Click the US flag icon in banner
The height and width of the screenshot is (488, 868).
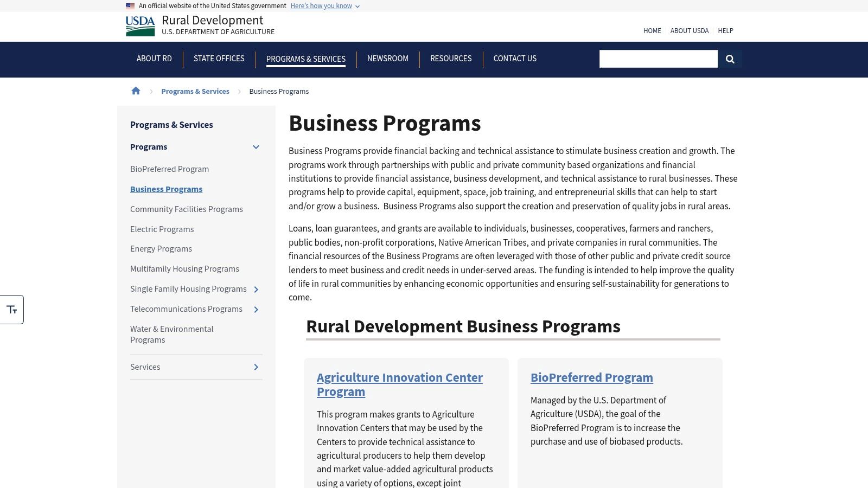130,6
